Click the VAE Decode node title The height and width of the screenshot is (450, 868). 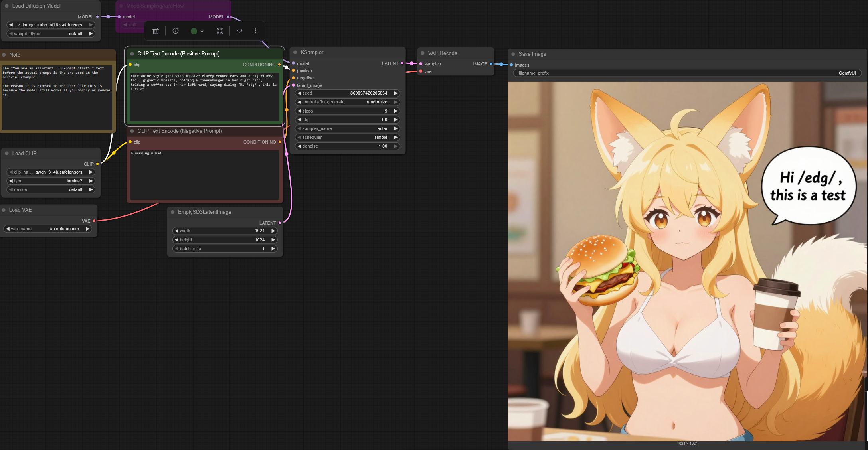click(443, 53)
